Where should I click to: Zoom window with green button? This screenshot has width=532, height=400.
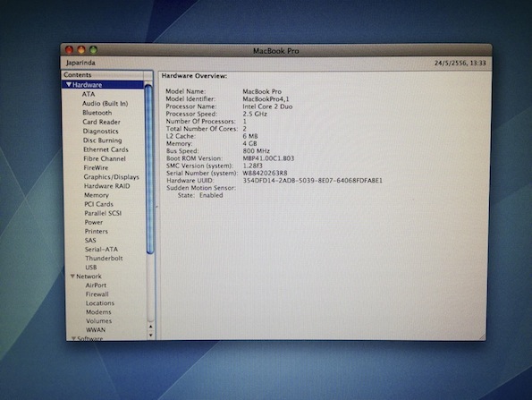94,50
